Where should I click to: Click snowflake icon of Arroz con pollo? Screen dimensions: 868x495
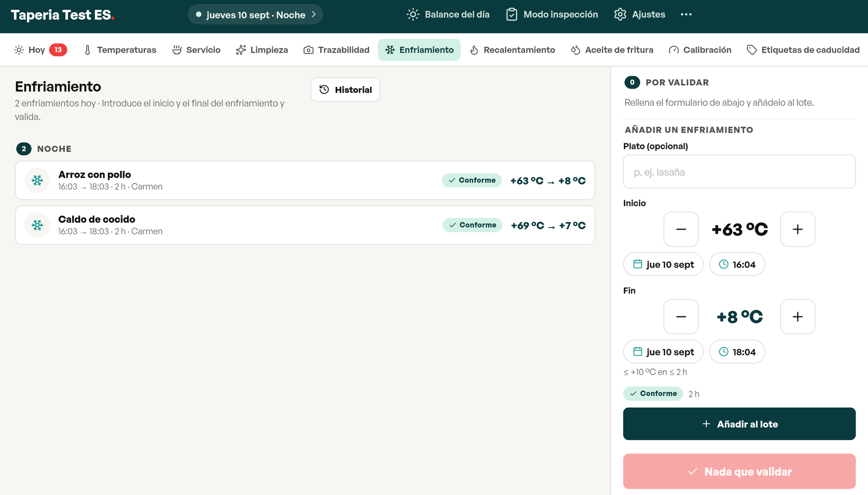tap(37, 180)
